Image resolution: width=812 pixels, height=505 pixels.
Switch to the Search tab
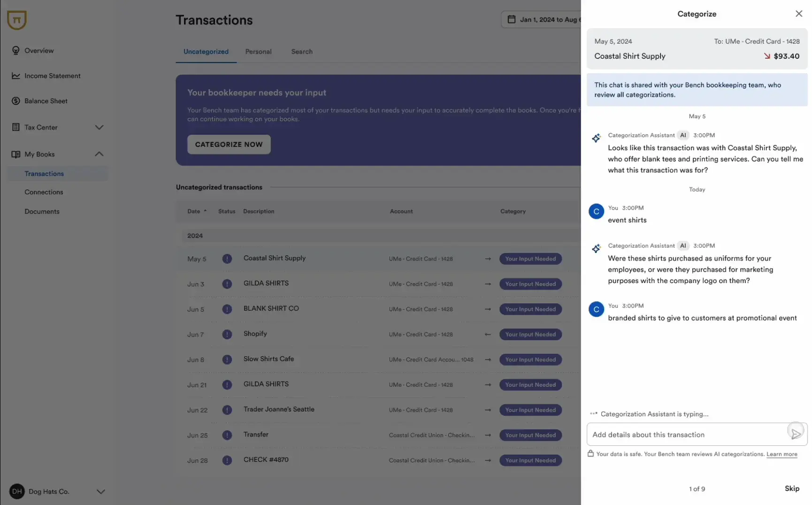click(301, 52)
